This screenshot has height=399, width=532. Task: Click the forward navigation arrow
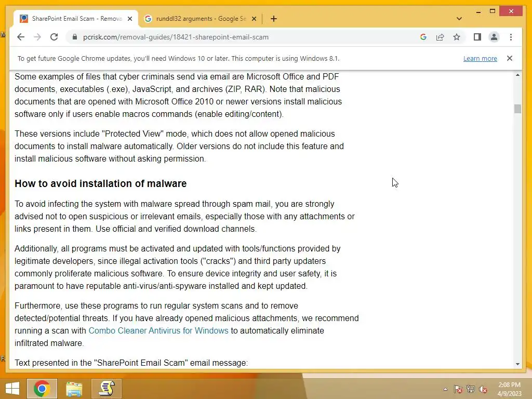coord(37,37)
